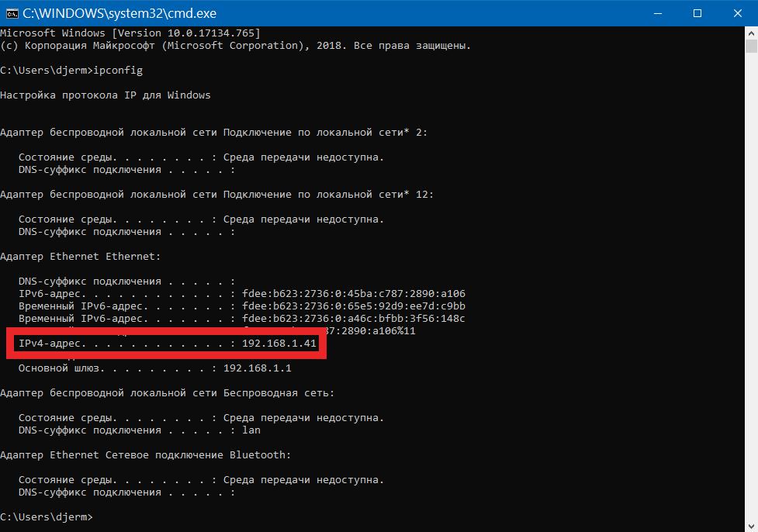This screenshot has width=758, height=532.
Task: Click the IPv4 address 192.168.1.41
Action: [x=279, y=344]
